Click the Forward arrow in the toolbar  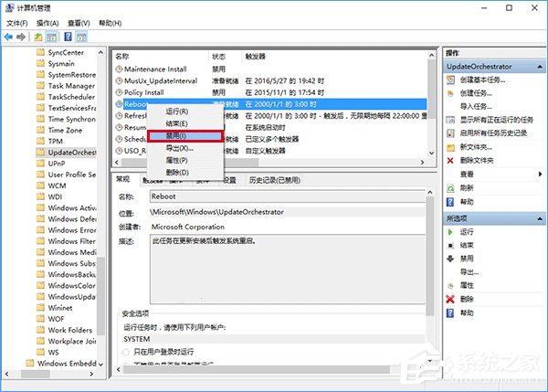coord(22,37)
